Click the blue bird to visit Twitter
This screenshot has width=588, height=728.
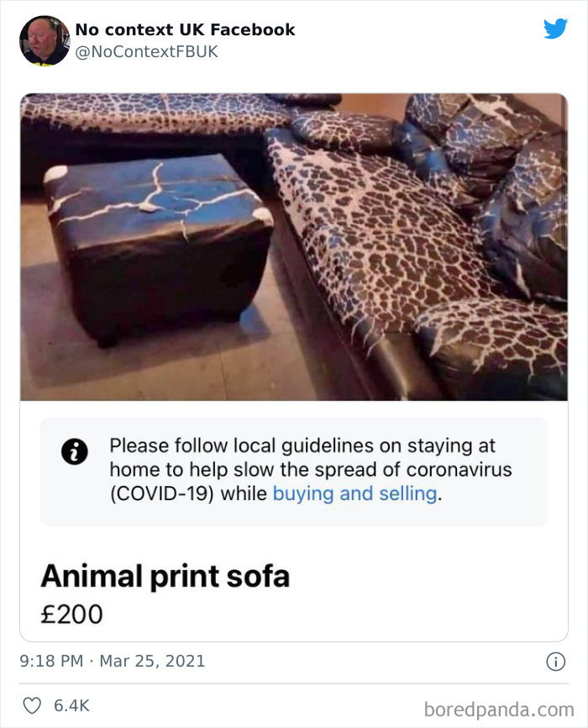[x=555, y=29]
